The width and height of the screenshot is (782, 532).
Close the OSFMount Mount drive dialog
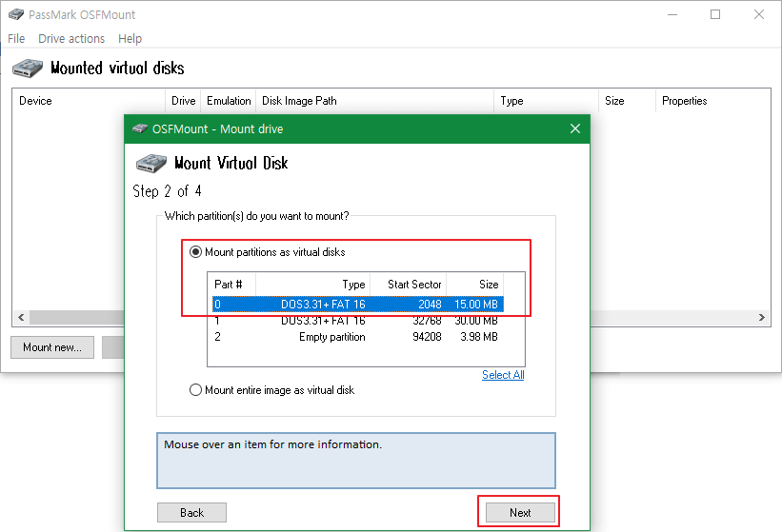coord(575,129)
